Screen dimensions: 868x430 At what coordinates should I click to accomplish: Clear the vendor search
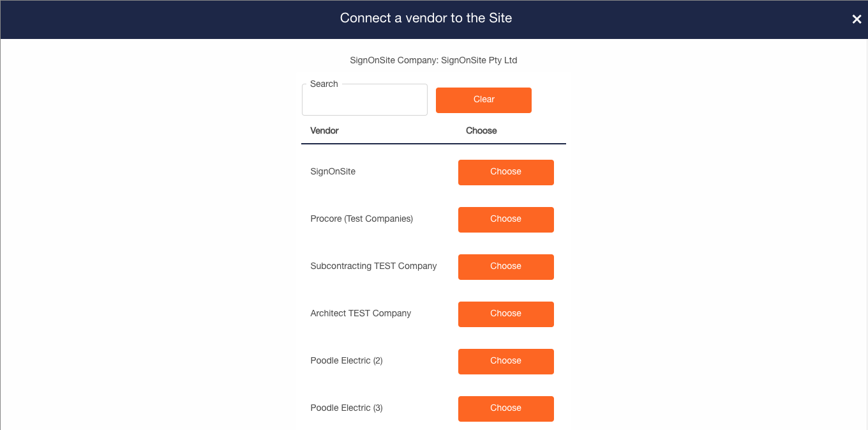(x=484, y=100)
